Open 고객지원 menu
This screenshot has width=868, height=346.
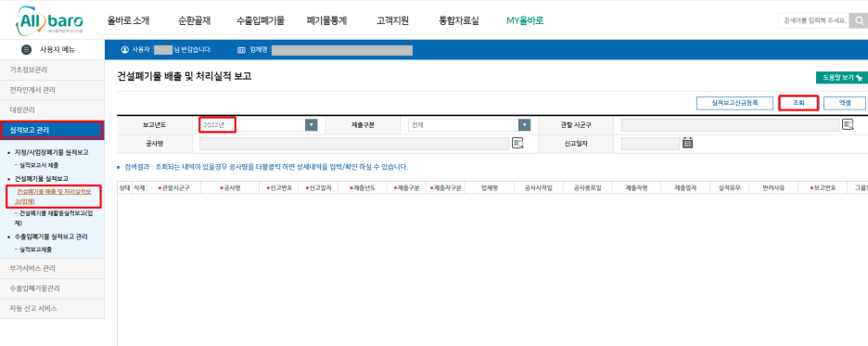point(392,21)
